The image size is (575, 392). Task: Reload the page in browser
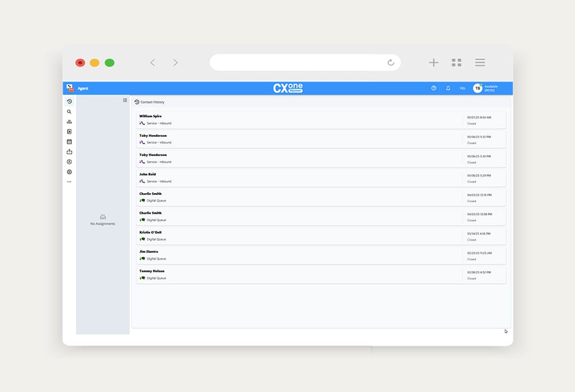pos(391,63)
